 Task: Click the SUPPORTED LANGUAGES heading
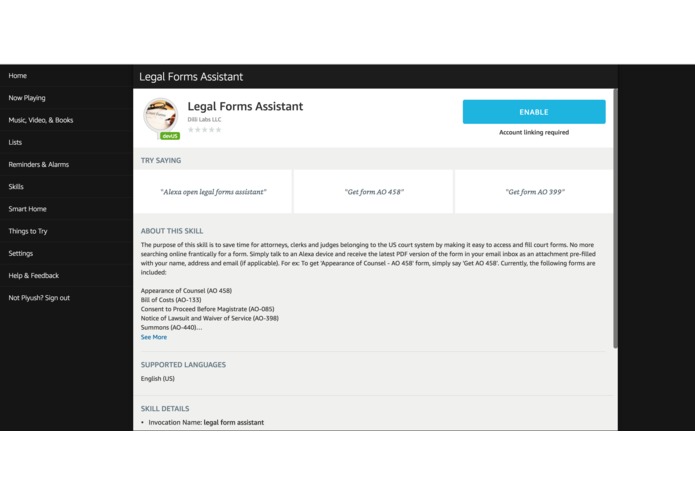[183, 365]
